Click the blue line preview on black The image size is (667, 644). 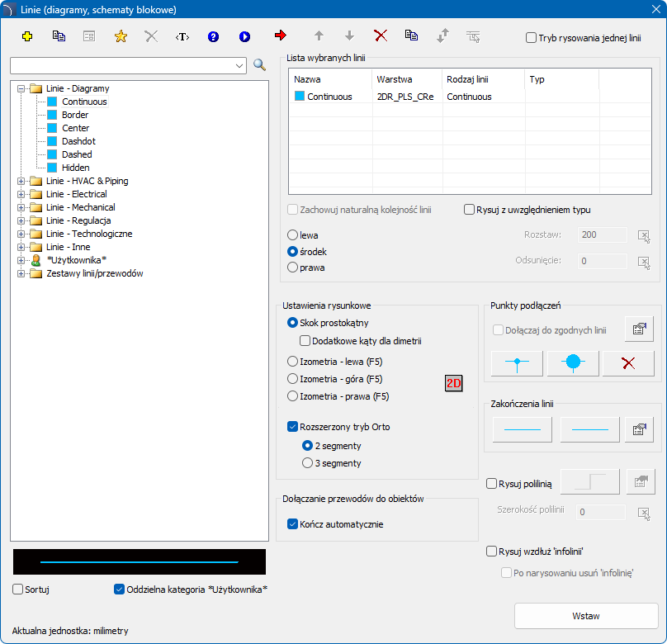[139, 561]
